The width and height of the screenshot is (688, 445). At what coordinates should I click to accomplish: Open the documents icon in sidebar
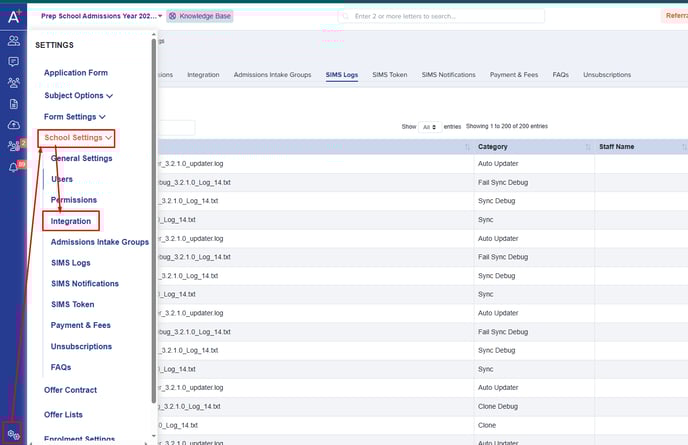click(14, 104)
